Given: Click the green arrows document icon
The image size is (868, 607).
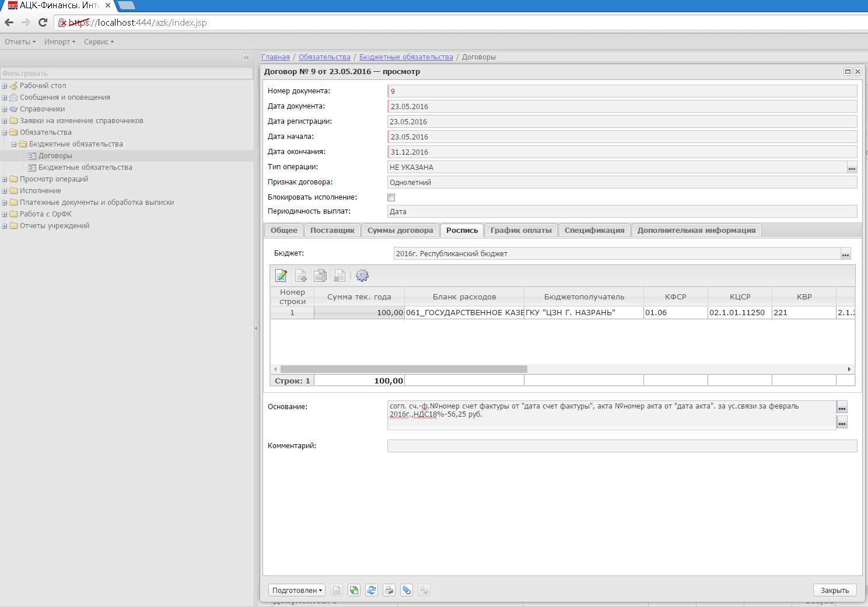Looking at the screenshot, I should (x=354, y=590).
